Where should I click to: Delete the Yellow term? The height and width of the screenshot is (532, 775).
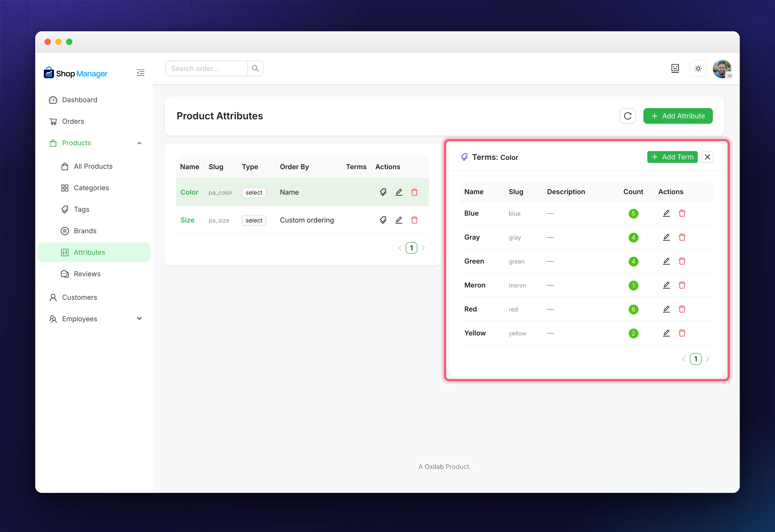tap(682, 333)
